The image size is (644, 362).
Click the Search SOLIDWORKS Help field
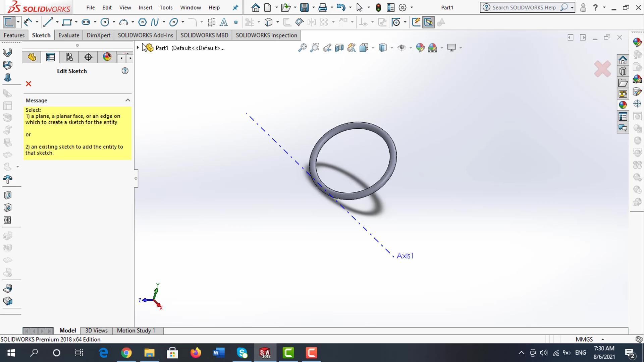524,7
